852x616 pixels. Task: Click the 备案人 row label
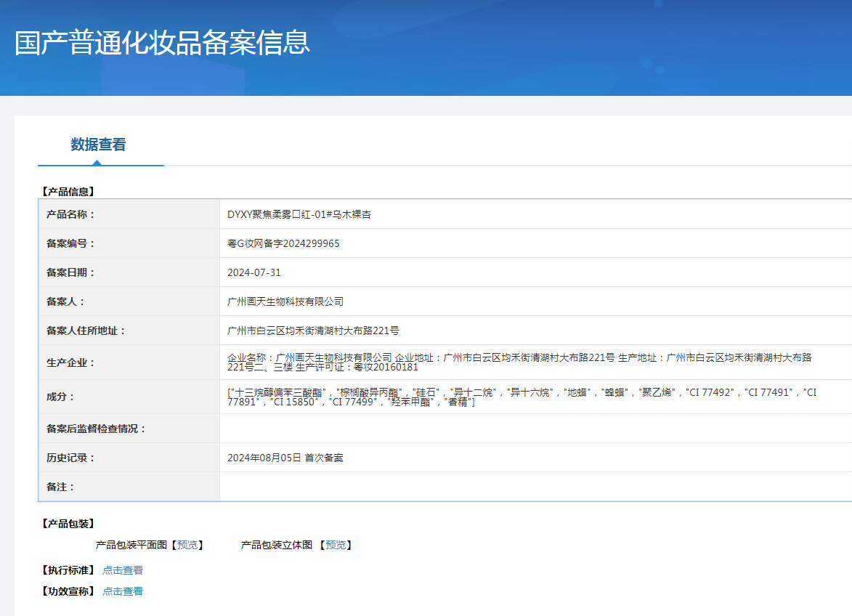(x=65, y=301)
